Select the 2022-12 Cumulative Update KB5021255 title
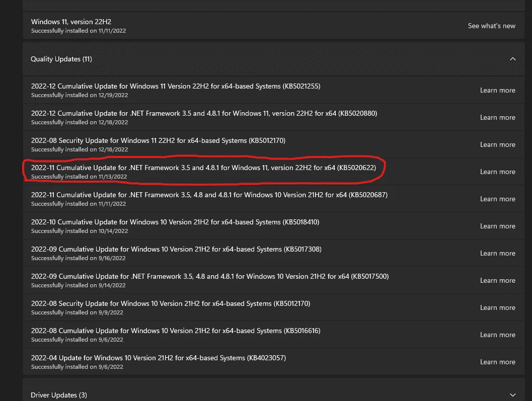The width and height of the screenshot is (532, 401). point(176,86)
